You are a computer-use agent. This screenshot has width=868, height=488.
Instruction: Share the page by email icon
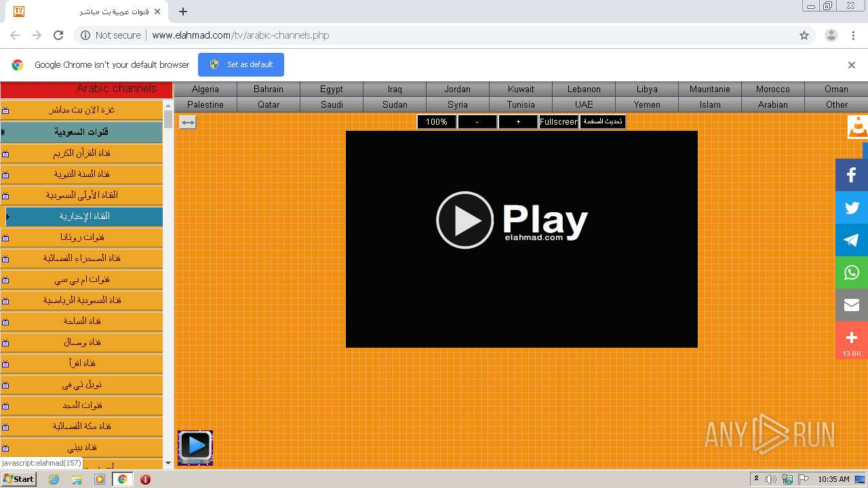click(851, 305)
